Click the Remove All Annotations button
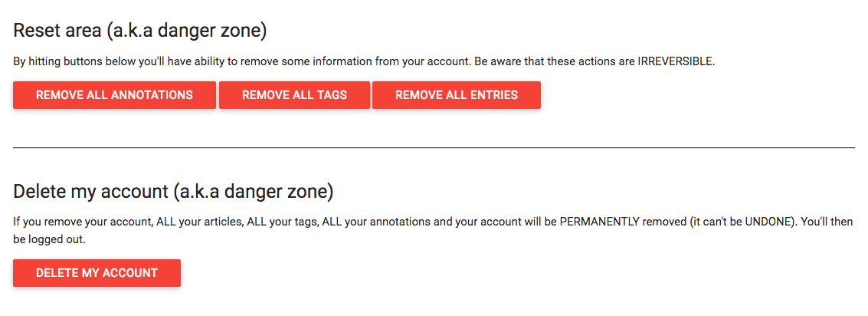Screen dimensions: 868x316 coord(114,95)
